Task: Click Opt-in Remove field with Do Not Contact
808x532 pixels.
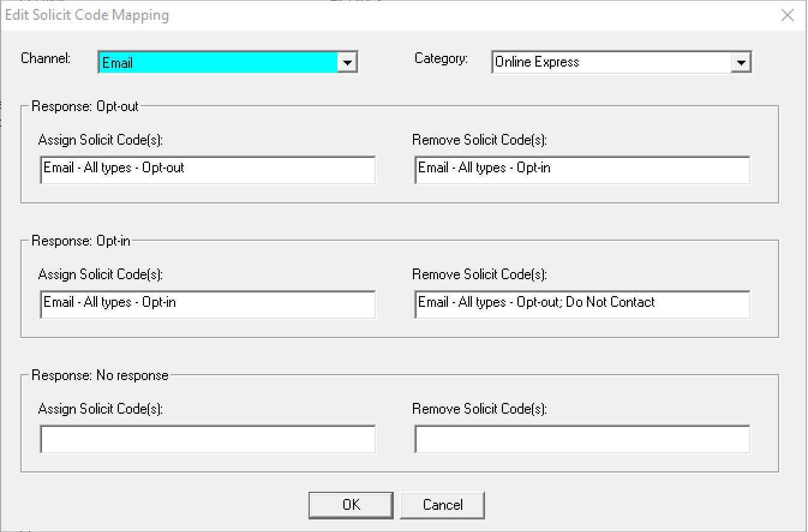Action: (x=582, y=305)
